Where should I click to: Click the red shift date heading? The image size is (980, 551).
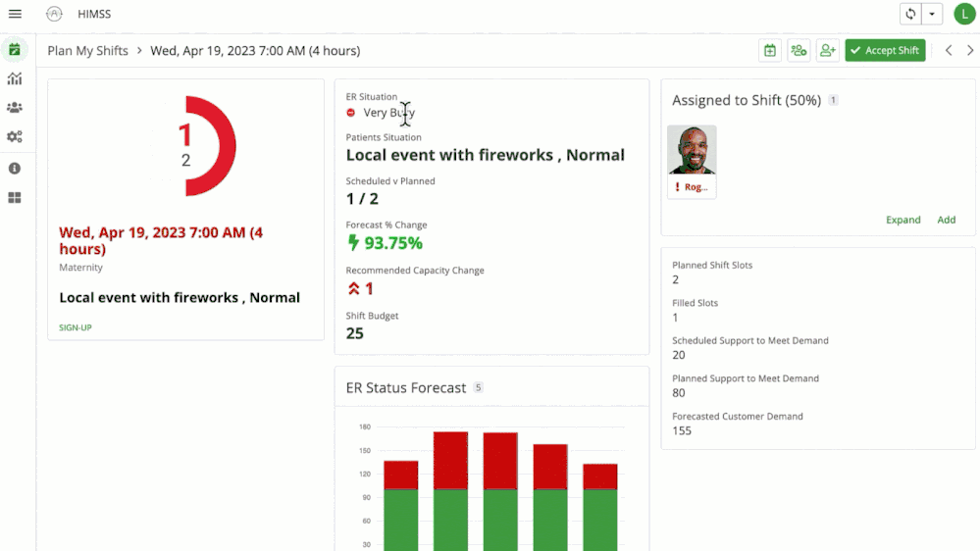(x=161, y=240)
